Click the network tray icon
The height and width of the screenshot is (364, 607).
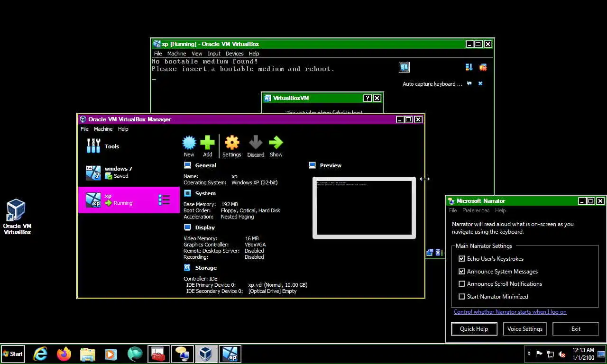[551, 354]
